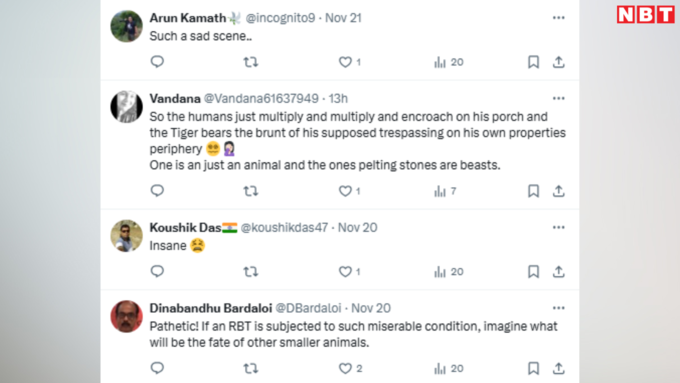Viewport: 680px width, 383px height.
Task: Click the NBT logo
Action: pyautogui.click(x=646, y=15)
